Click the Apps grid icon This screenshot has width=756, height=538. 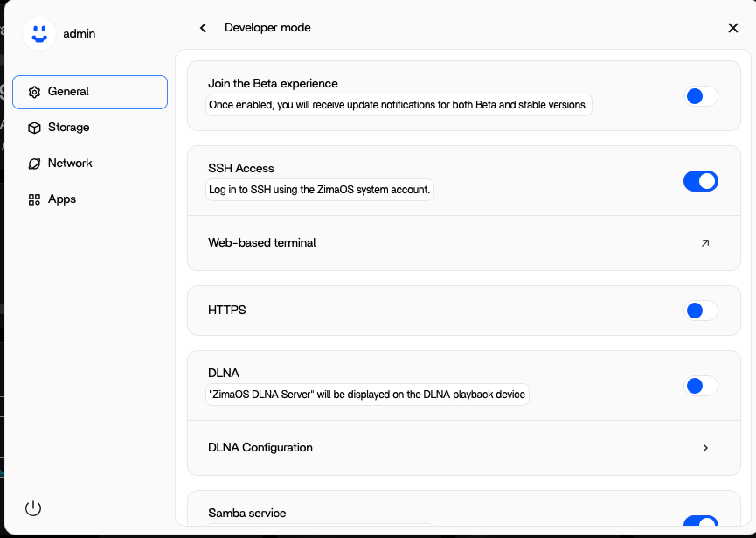coord(34,199)
